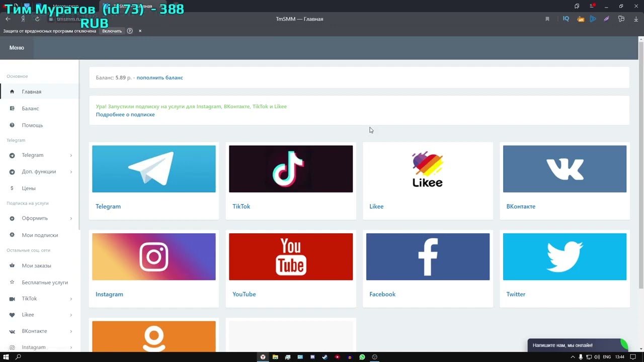Open Steam from the taskbar
Viewport: 644px width, 362px height.
coord(325,357)
